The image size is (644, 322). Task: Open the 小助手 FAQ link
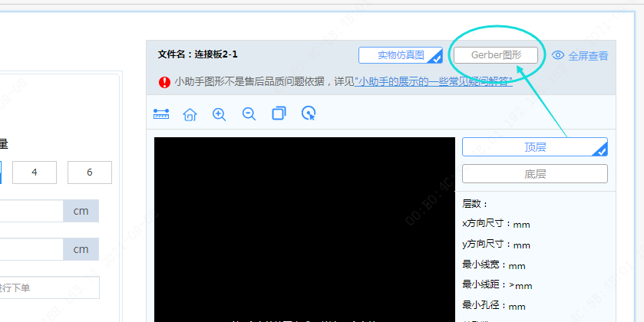(434, 81)
